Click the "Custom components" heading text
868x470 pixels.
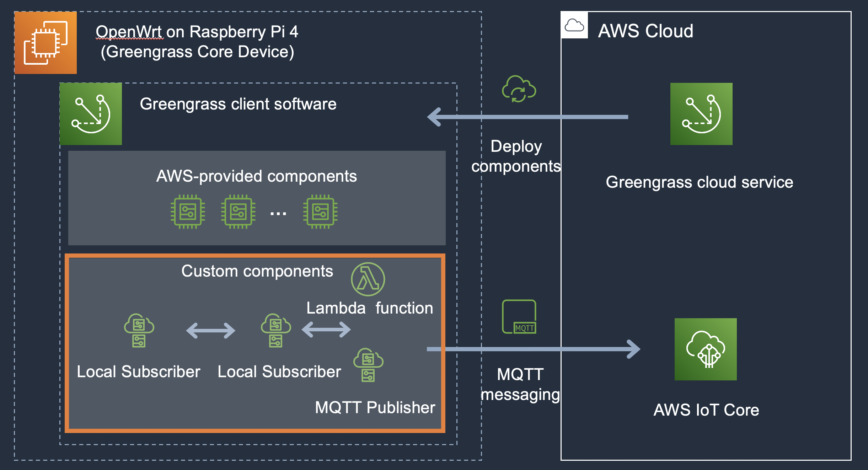(x=257, y=271)
